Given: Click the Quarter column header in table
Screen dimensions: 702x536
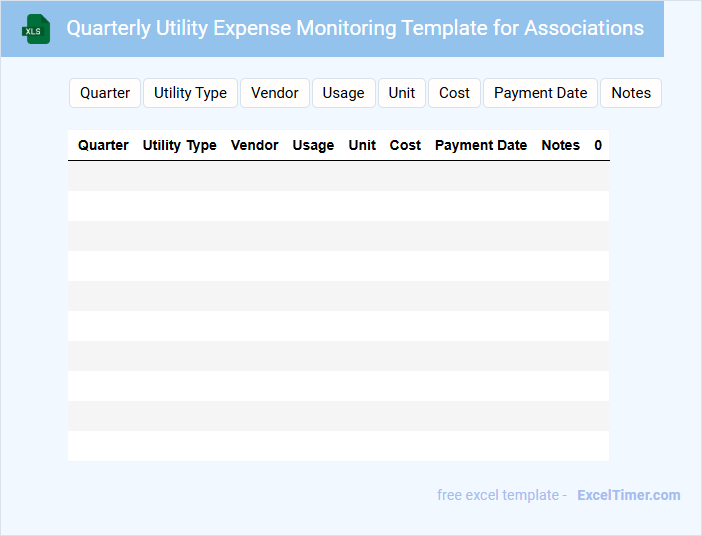Looking at the screenshot, I should coord(103,145).
